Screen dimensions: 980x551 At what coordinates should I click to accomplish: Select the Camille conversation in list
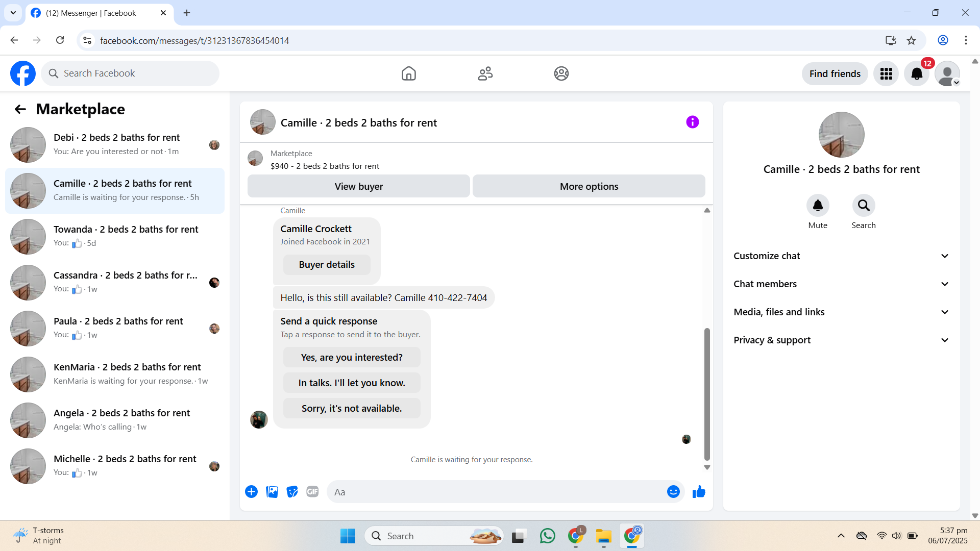115,191
